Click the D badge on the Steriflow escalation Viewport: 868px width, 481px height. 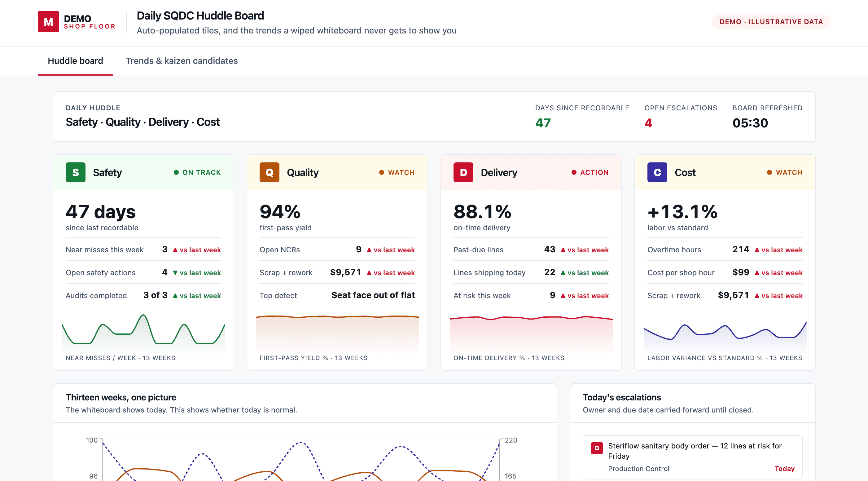[597, 448]
